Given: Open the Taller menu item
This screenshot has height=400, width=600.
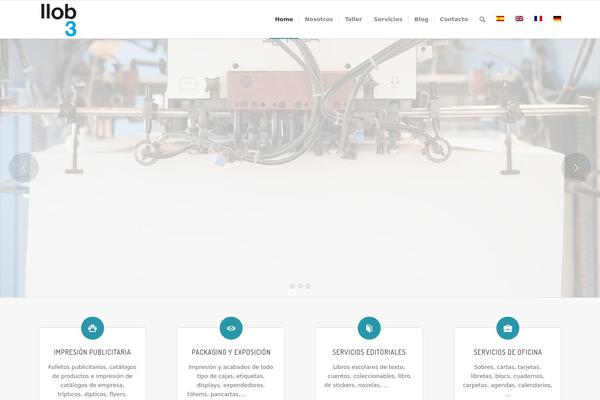Looking at the screenshot, I should coord(353,19).
